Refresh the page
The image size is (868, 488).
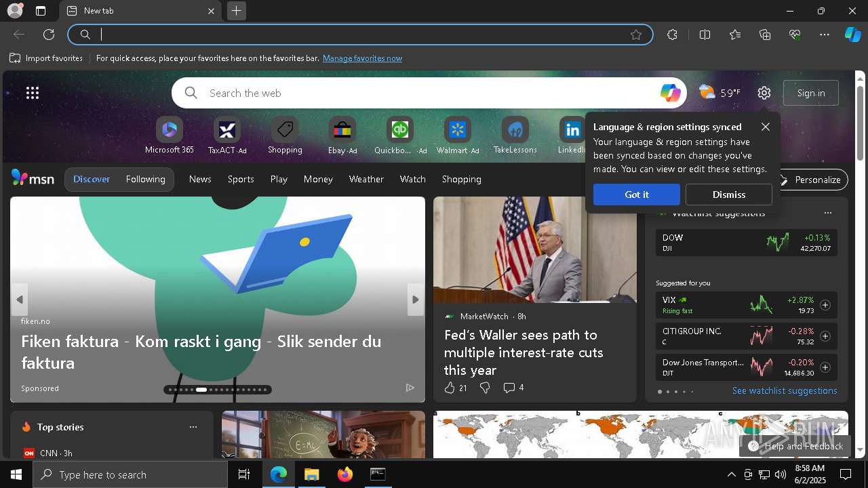(x=49, y=35)
